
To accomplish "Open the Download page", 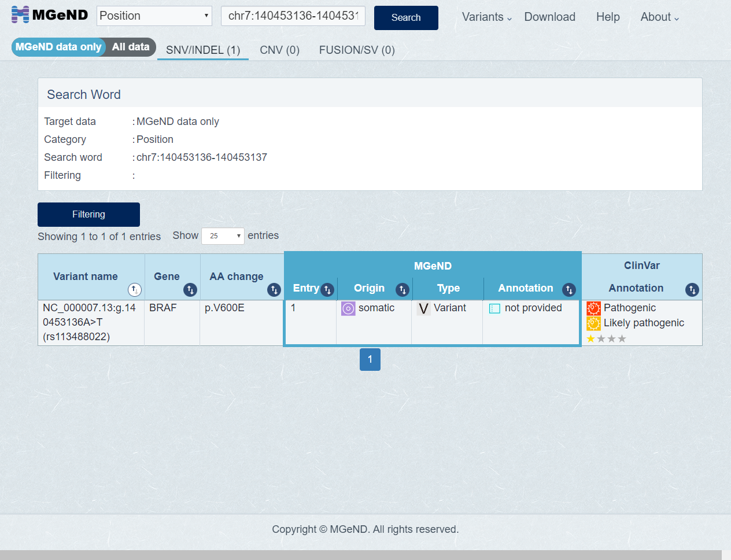I will (x=549, y=17).
